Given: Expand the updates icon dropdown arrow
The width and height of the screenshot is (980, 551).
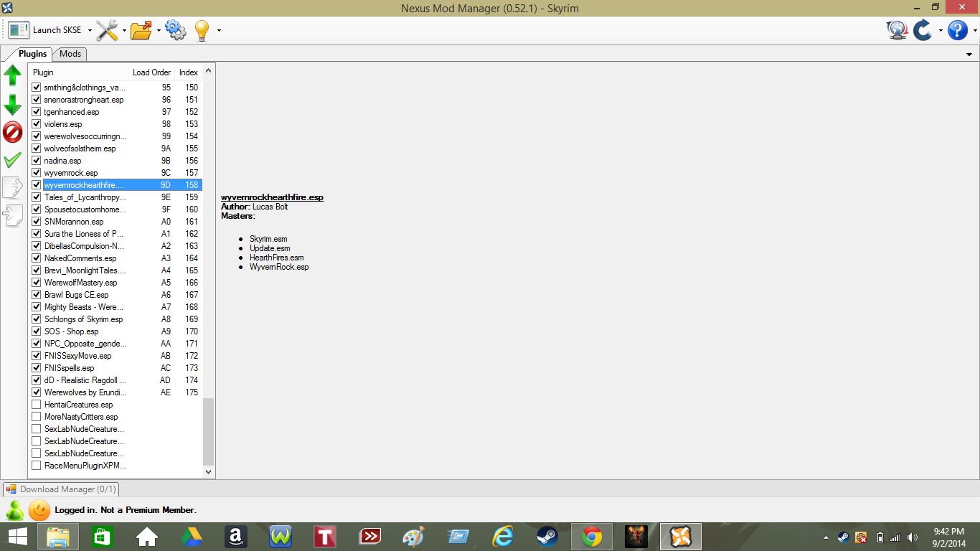Looking at the screenshot, I should point(940,30).
